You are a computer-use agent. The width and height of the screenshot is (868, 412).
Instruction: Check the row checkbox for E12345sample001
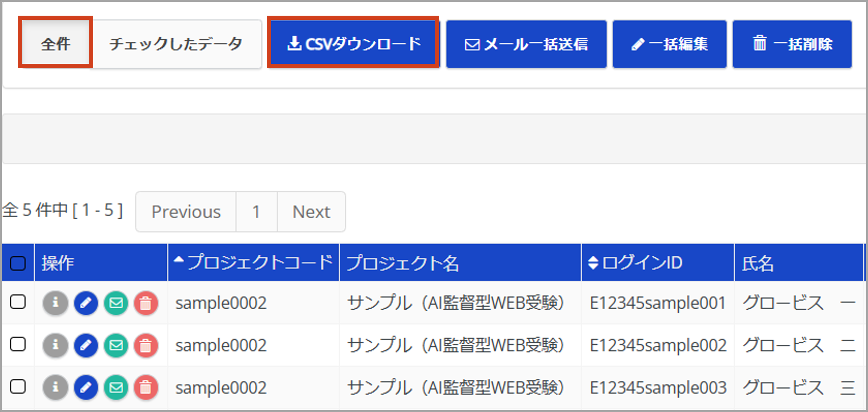(x=18, y=302)
